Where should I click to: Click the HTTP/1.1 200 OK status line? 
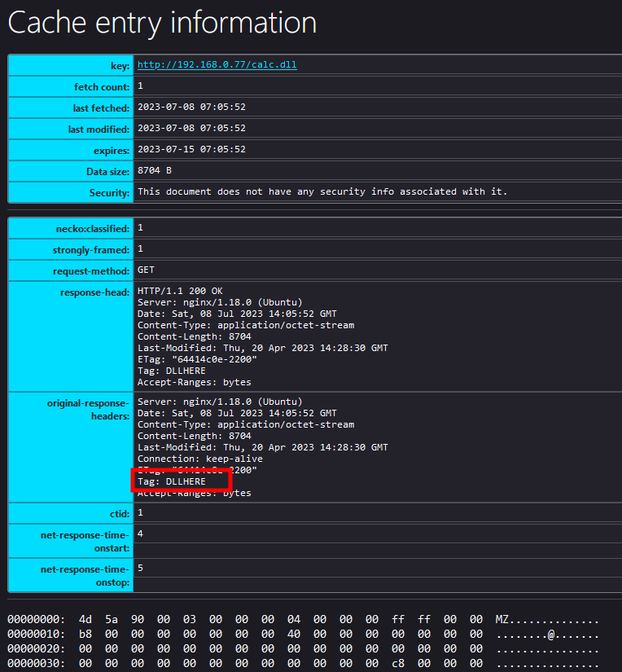(x=180, y=292)
